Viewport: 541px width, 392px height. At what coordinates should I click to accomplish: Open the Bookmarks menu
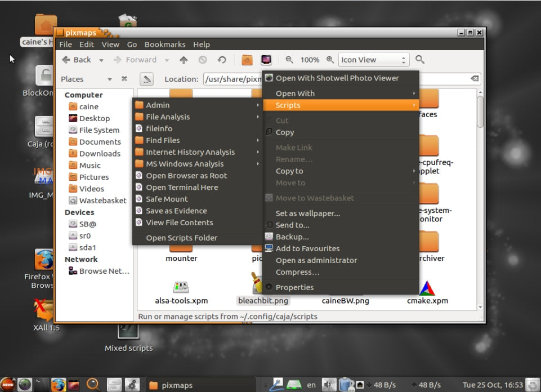[x=165, y=44]
